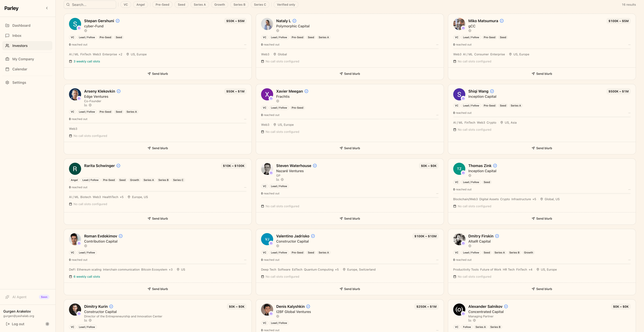Type in the Search field
This screenshot has width=644, height=332.
(x=93, y=5)
